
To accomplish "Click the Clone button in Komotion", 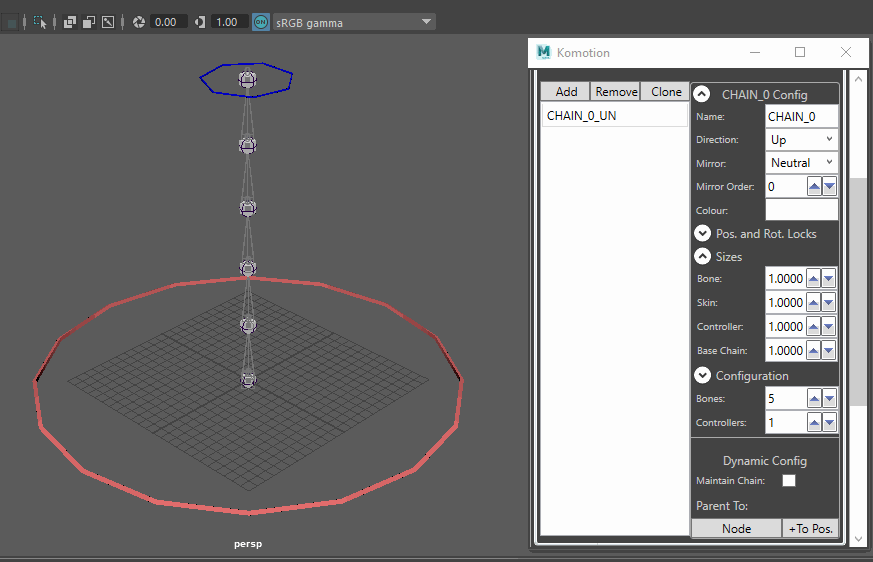I will tap(666, 91).
